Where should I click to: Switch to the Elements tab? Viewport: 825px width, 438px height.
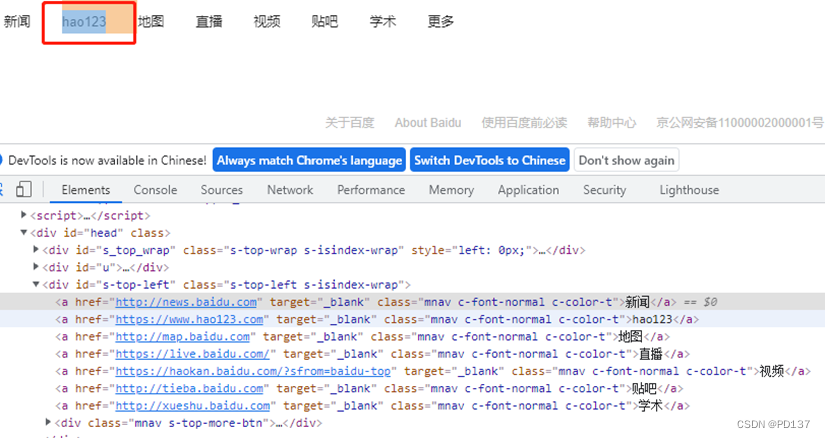click(x=86, y=190)
